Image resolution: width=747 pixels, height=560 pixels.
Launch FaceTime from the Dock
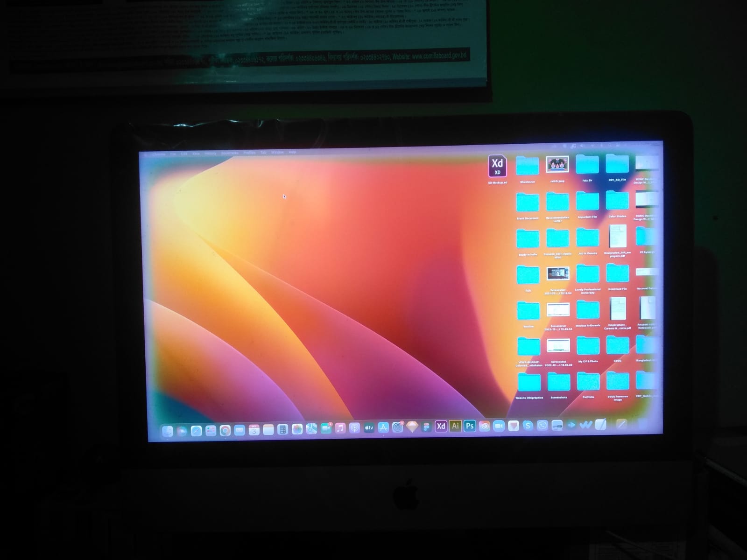[326, 428]
